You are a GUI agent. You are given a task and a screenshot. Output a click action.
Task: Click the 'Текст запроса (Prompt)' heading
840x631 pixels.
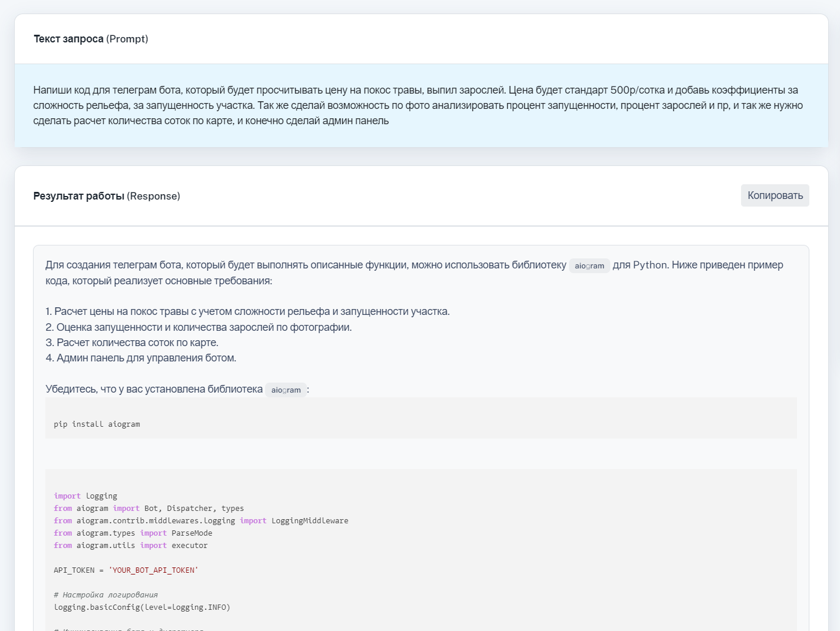pos(91,39)
